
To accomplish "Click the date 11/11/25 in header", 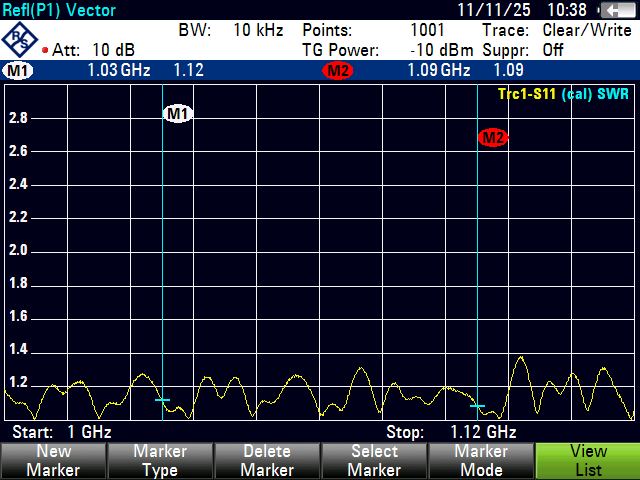I will (494, 10).
